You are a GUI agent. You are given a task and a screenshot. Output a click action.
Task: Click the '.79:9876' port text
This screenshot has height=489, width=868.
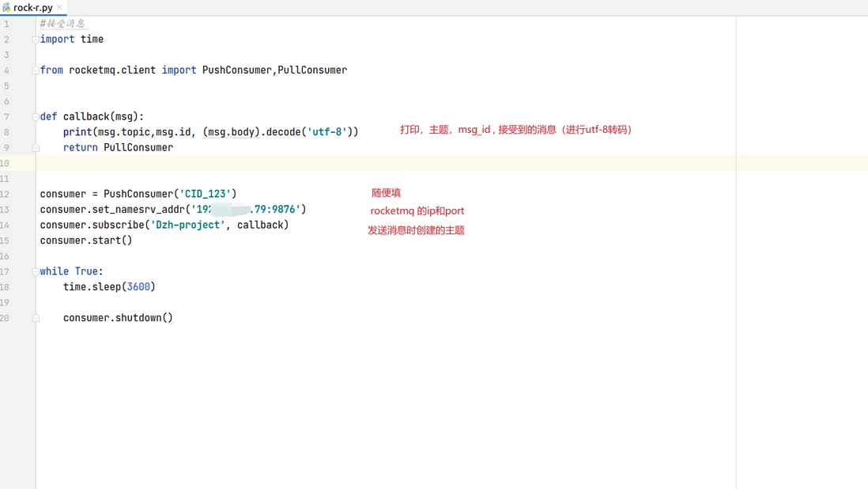(x=275, y=210)
